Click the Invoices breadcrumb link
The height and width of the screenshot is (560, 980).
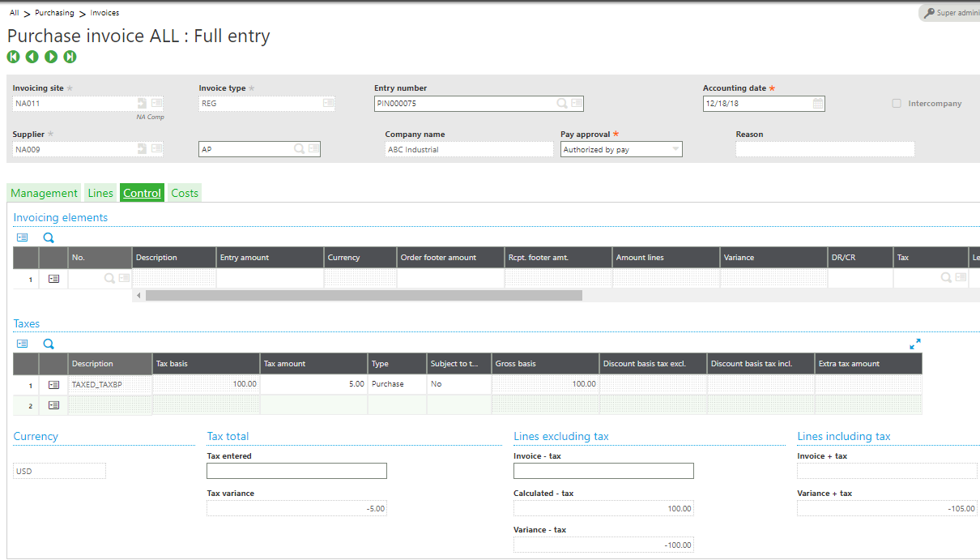tap(104, 12)
